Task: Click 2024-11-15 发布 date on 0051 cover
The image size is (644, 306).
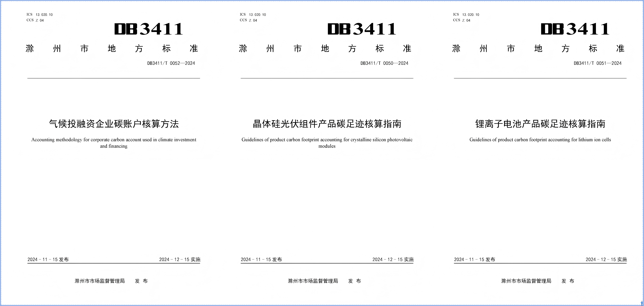Action: pyautogui.click(x=474, y=259)
